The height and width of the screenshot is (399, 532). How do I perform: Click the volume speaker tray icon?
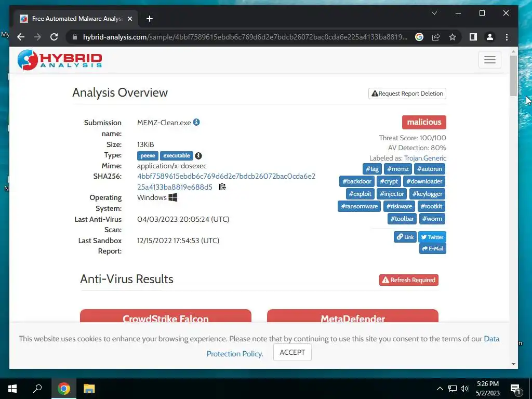(x=464, y=389)
